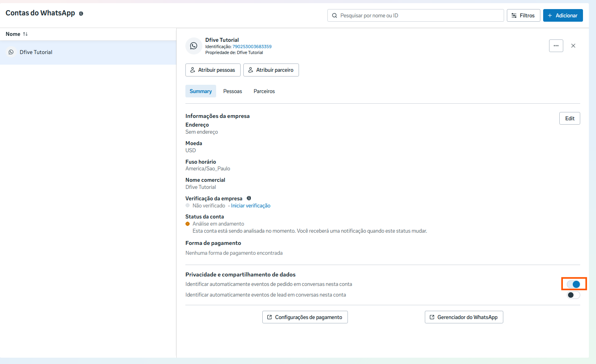Screen dimensions: 596x364
Task: Click the info icon beside Contas do WhatsApp
Action: pos(81,13)
